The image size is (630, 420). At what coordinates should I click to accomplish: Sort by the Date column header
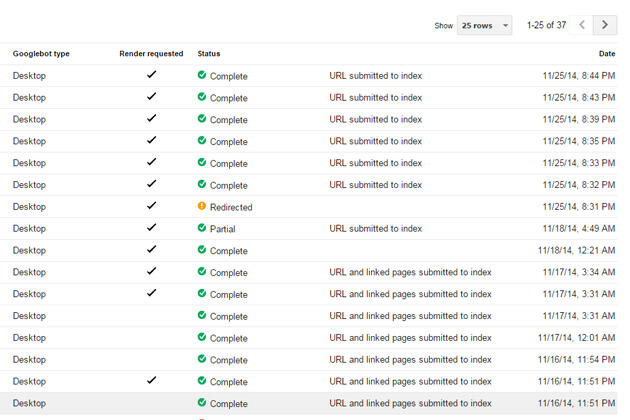606,54
